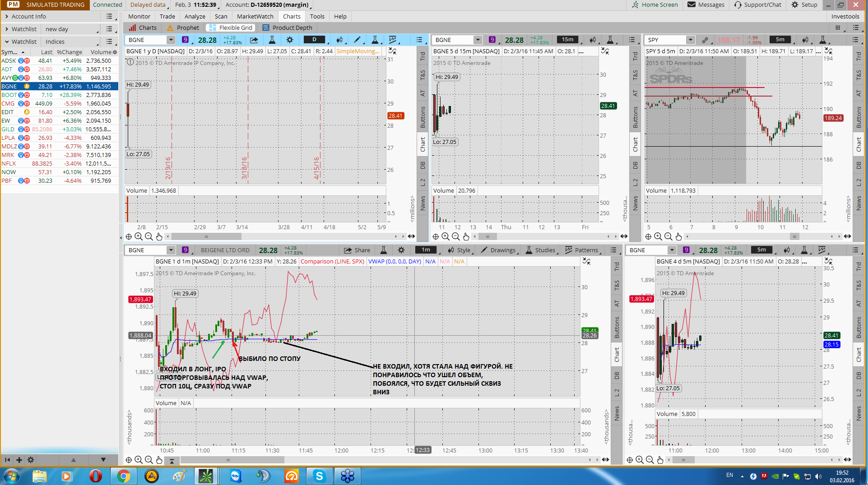Toggle the DB side panel on the SPY chart
Viewport: 868px width, 485px height.
click(859, 165)
